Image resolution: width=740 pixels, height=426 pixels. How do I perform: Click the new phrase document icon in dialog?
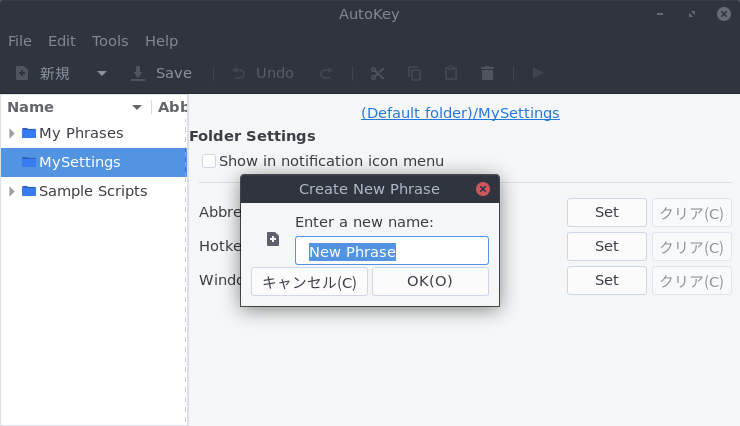pyautogui.click(x=273, y=239)
